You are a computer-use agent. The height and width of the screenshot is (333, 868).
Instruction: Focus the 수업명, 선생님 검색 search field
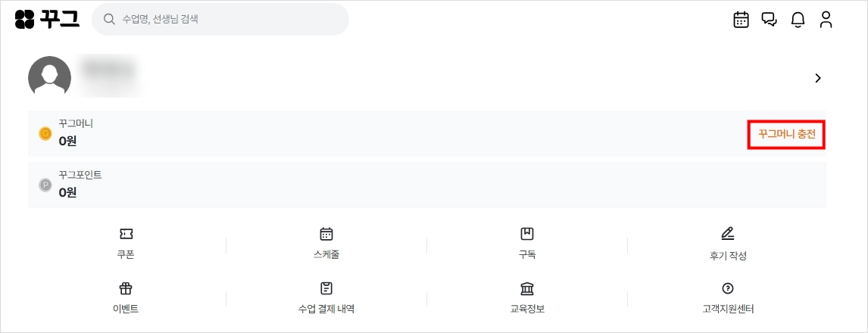pos(220,20)
